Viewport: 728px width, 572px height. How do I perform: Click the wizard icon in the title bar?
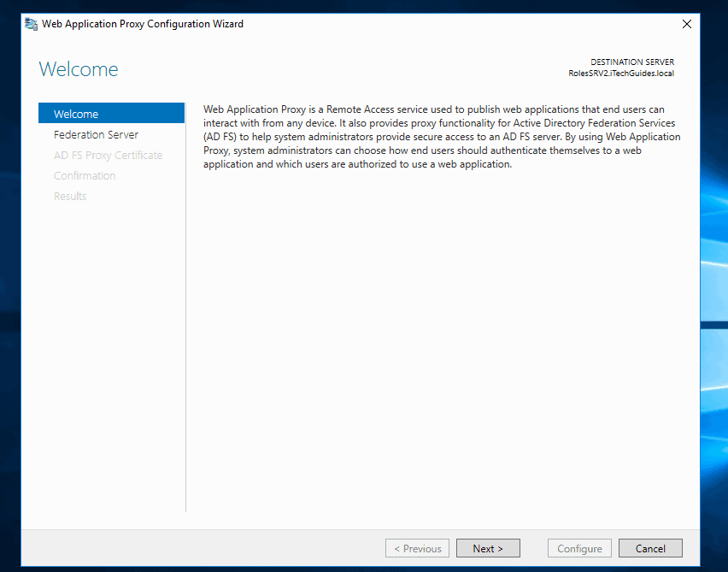[x=31, y=24]
